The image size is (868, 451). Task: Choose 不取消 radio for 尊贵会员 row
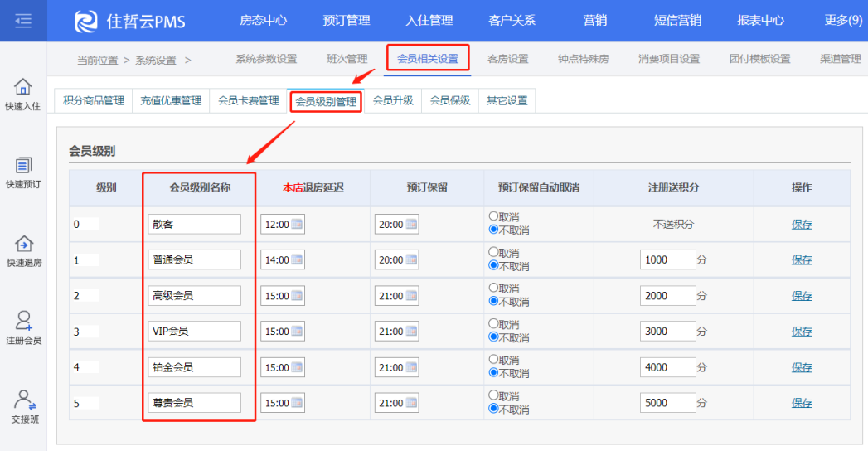[x=493, y=409]
